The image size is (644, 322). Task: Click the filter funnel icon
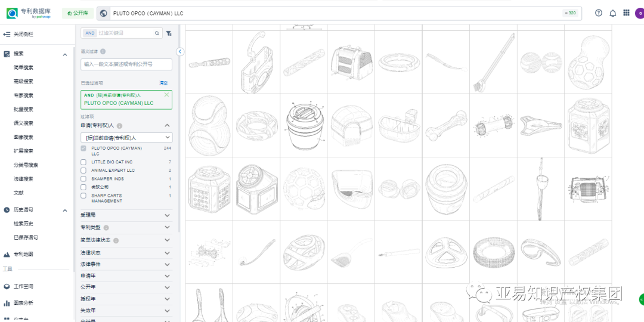(169, 33)
